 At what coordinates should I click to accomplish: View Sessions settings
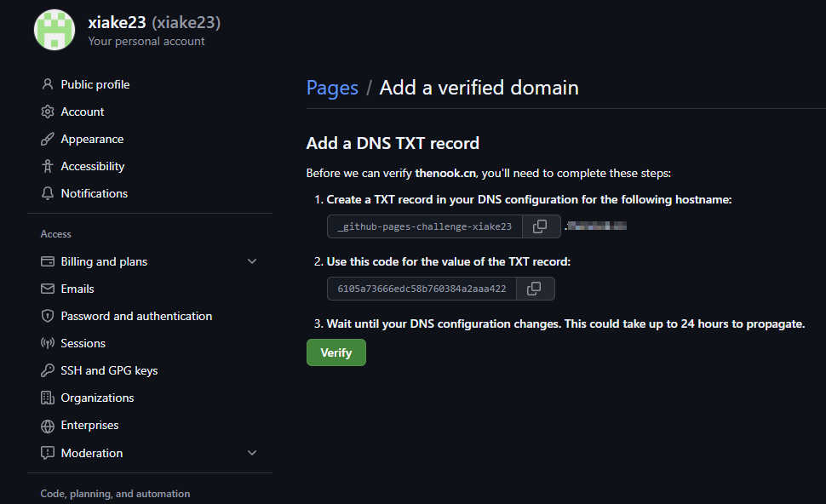coord(83,343)
